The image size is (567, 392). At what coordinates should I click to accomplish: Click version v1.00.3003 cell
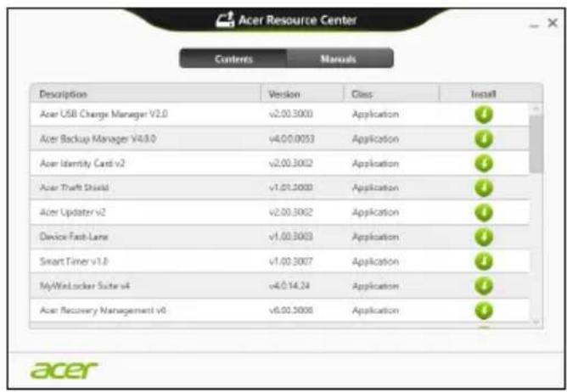291,237
